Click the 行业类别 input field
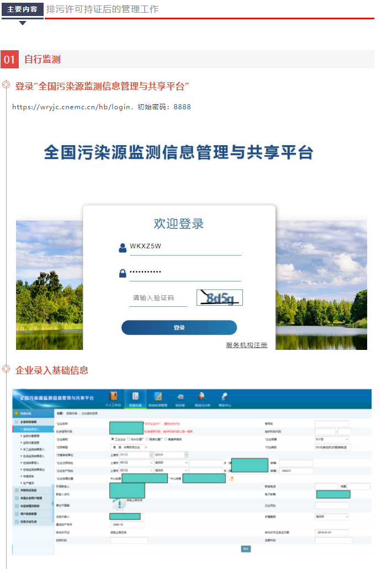This screenshot has height=569, width=392. pos(333,447)
